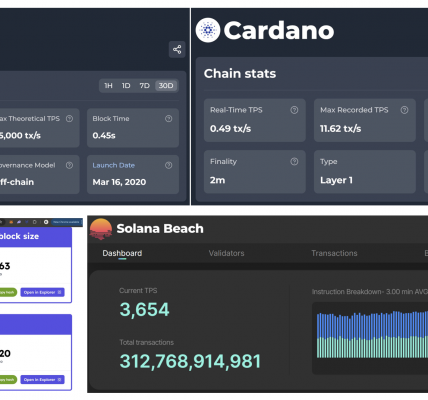428x400 pixels.
Task: Select the 30D time range
Action: (x=166, y=86)
